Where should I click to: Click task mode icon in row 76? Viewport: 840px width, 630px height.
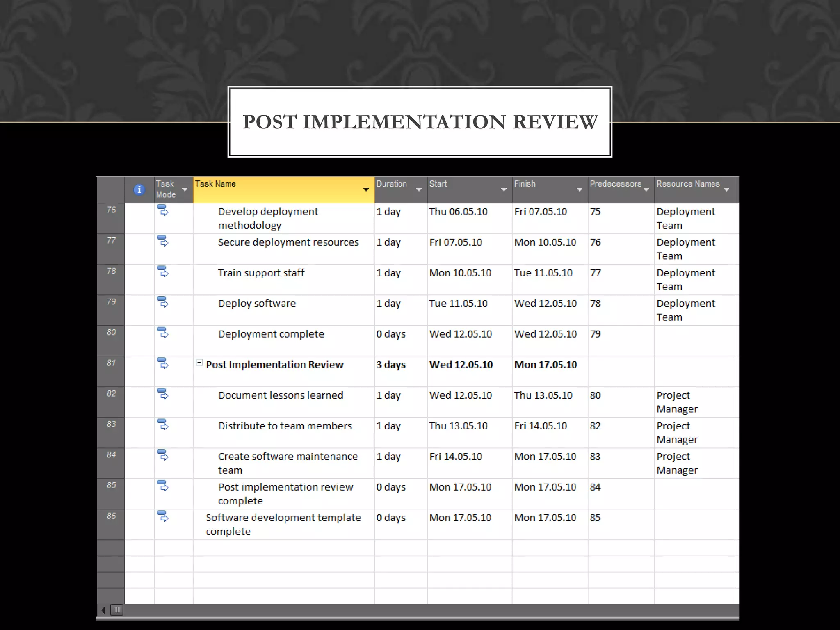(163, 211)
